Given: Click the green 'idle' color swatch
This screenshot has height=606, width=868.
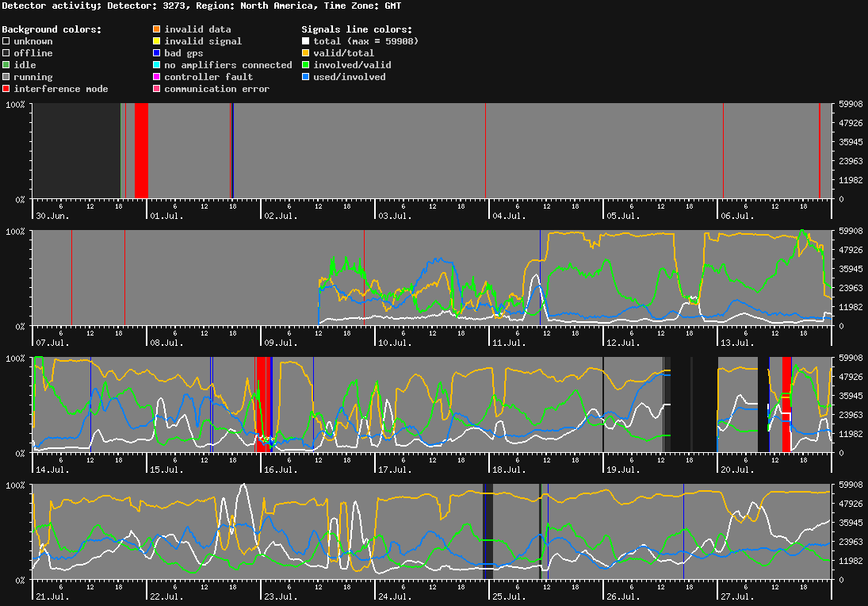Looking at the screenshot, I should 6,65.
